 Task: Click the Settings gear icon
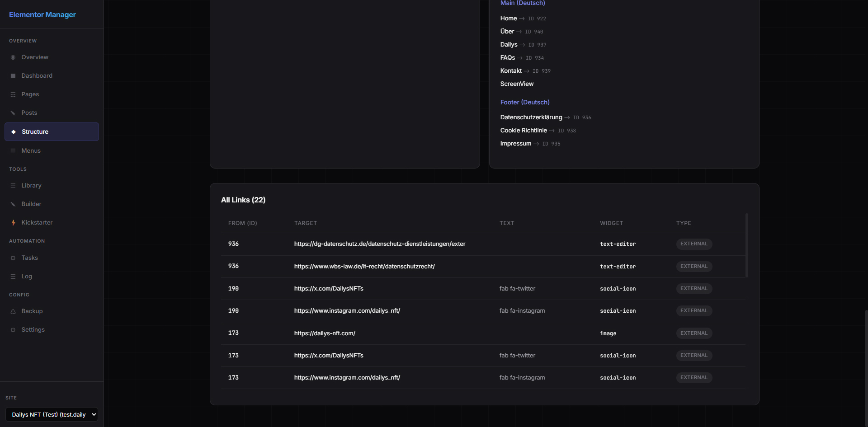(13, 330)
